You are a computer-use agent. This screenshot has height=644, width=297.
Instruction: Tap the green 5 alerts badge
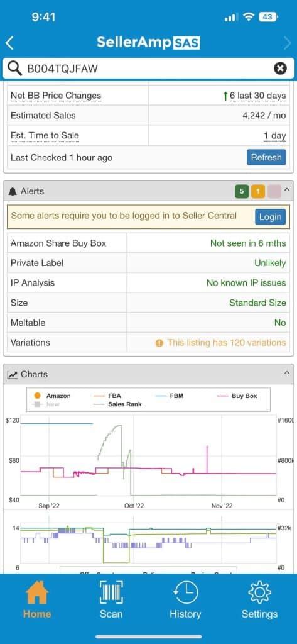click(x=242, y=191)
